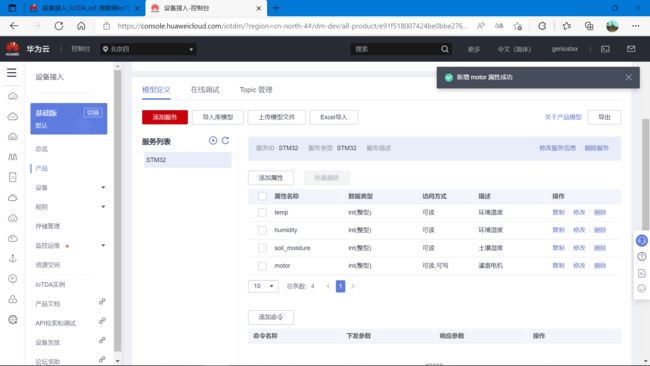Expand the 规则 sidebar menu

tap(103, 207)
